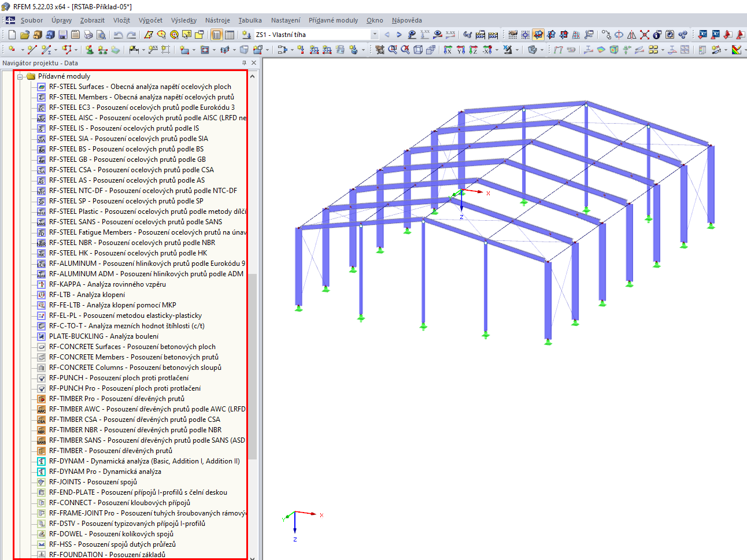Select RF-STEEL EC3 module in navigator
747x560 pixels.
click(x=142, y=107)
